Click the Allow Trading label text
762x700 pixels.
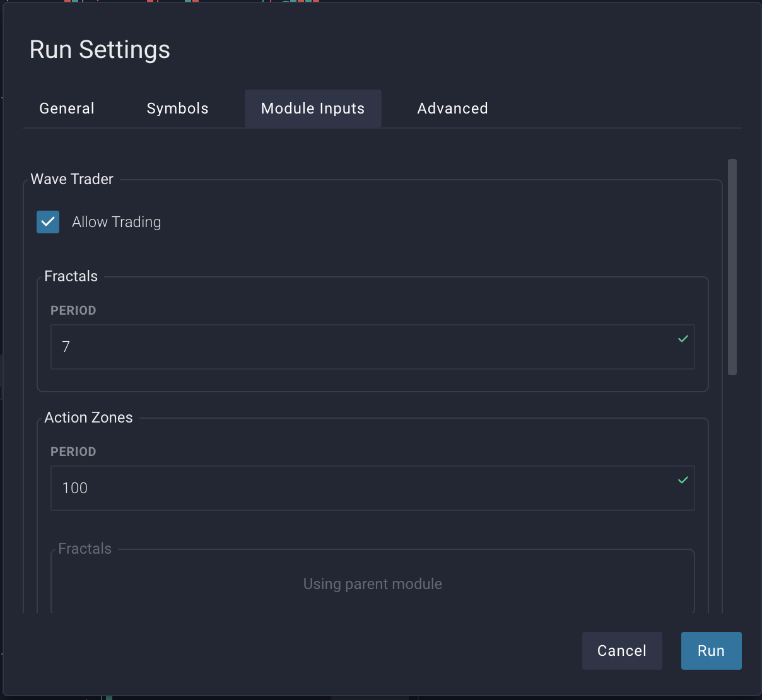116,222
